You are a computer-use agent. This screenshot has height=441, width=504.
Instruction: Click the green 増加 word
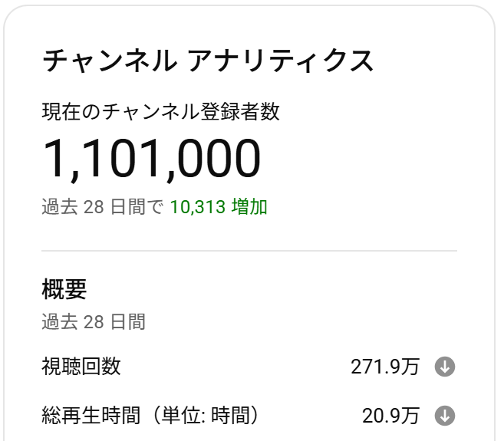(x=250, y=206)
